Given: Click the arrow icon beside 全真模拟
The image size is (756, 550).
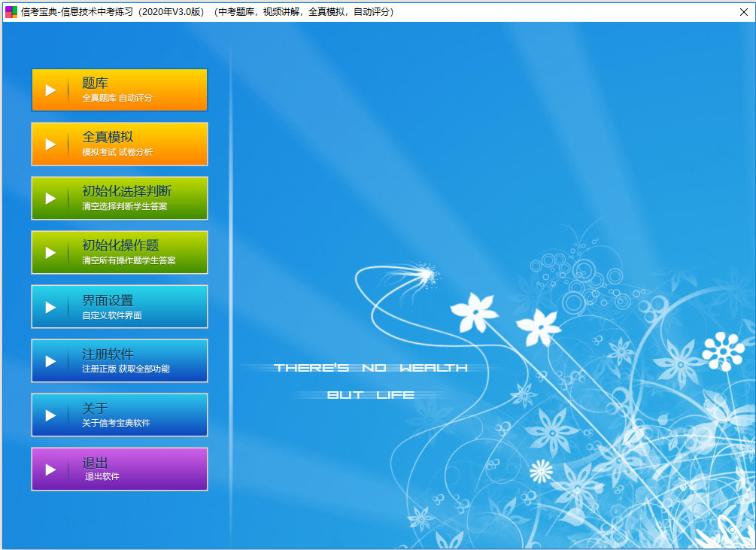Looking at the screenshot, I should point(50,144).
